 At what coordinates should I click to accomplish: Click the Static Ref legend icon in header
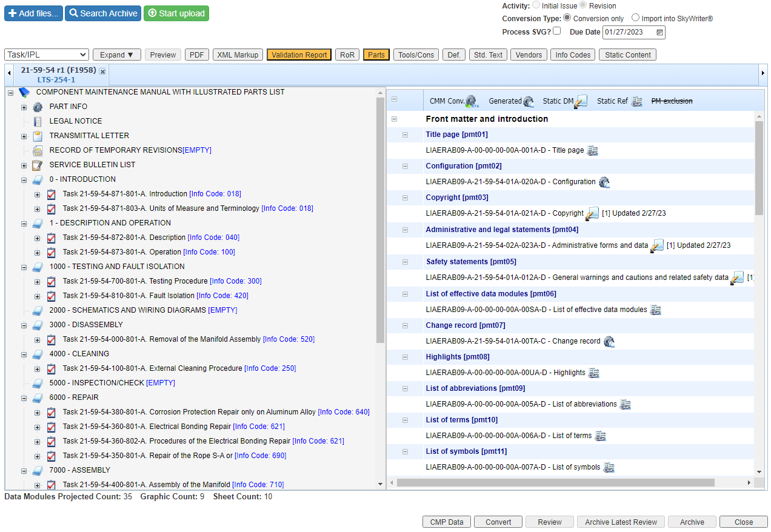point(636,101)
